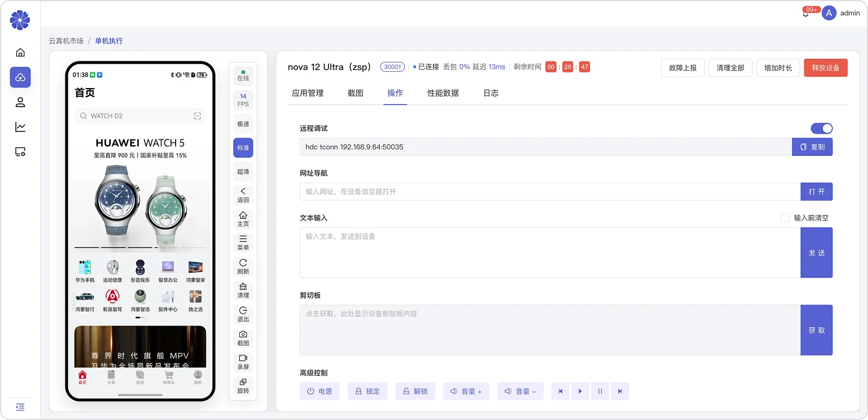This screenshot has width=868, height=420.
Task: Tap the scan icon in phone search bar
Action: tap(198, 116)
